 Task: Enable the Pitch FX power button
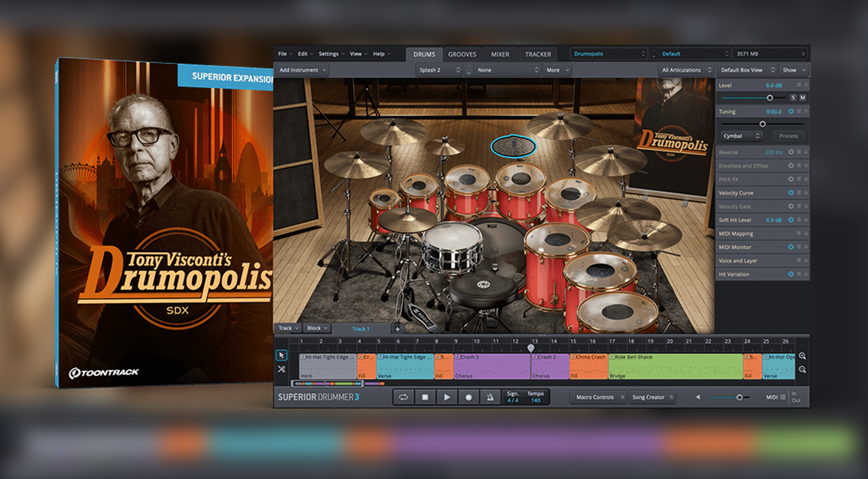coord(791,179)
